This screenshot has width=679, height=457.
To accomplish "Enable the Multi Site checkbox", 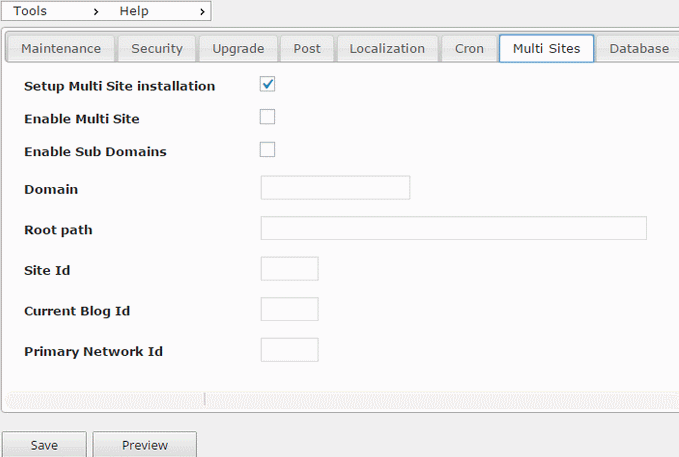I will pyautogui.click(x=267, y=117).
